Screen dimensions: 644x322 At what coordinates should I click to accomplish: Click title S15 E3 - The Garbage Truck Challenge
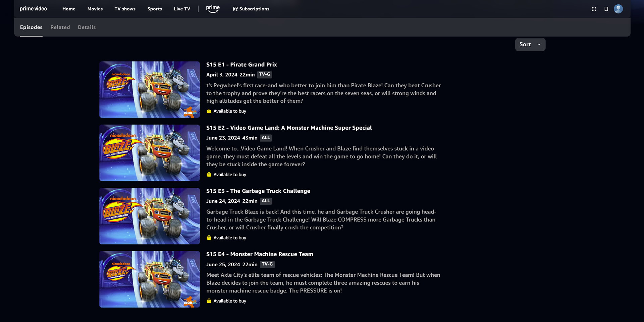tap(258, 191)
